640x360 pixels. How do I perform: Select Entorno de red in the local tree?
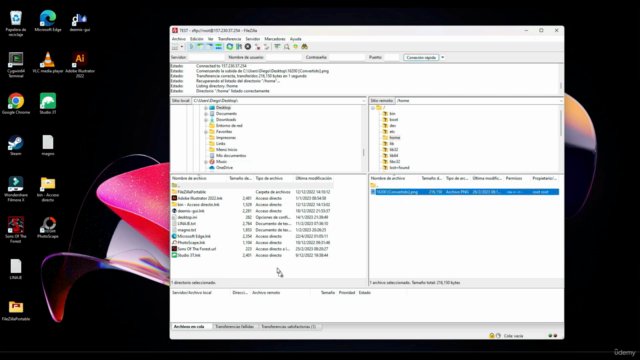click(229, 126)
